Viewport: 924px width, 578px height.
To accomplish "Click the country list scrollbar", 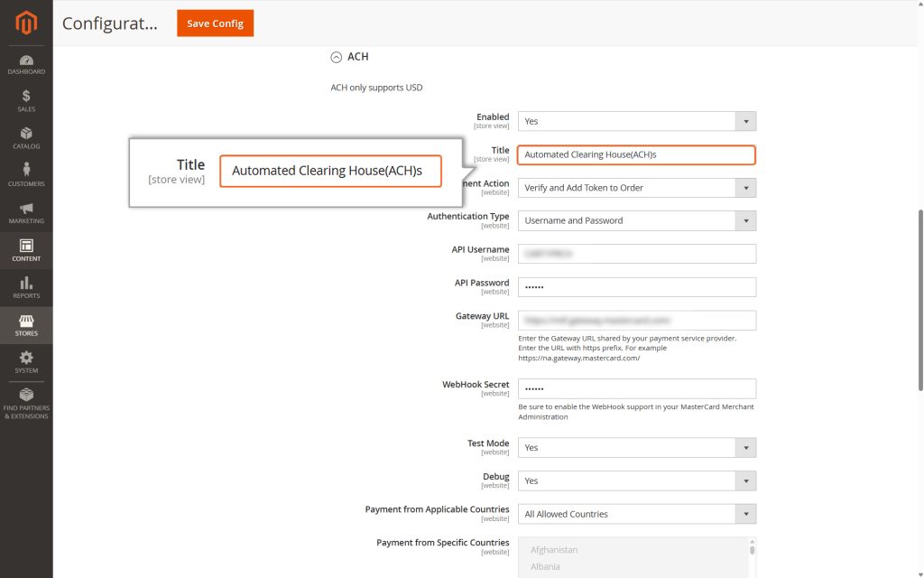I will point(750,551).
